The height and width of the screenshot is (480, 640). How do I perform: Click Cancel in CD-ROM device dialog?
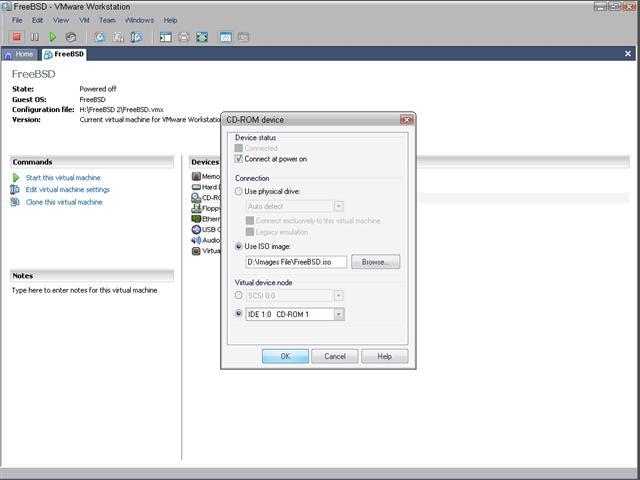(335, 356)
